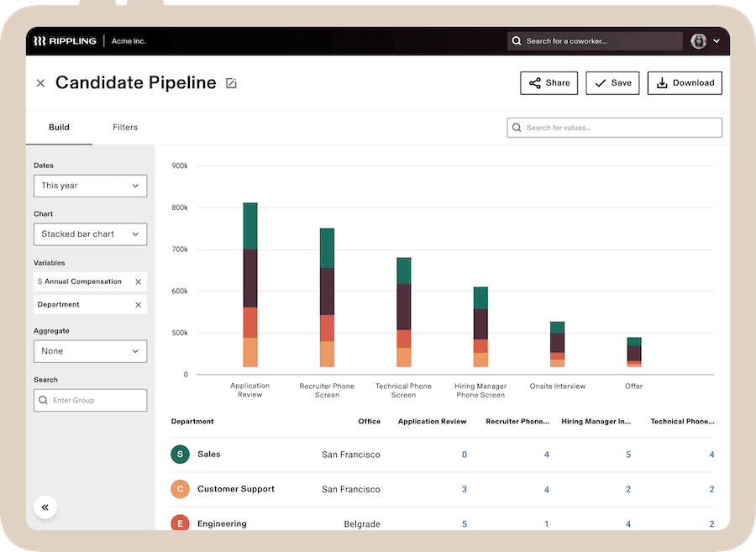This screenshot has height=552, width=756.
Task: Click the Download button
Action: (684, 82)
